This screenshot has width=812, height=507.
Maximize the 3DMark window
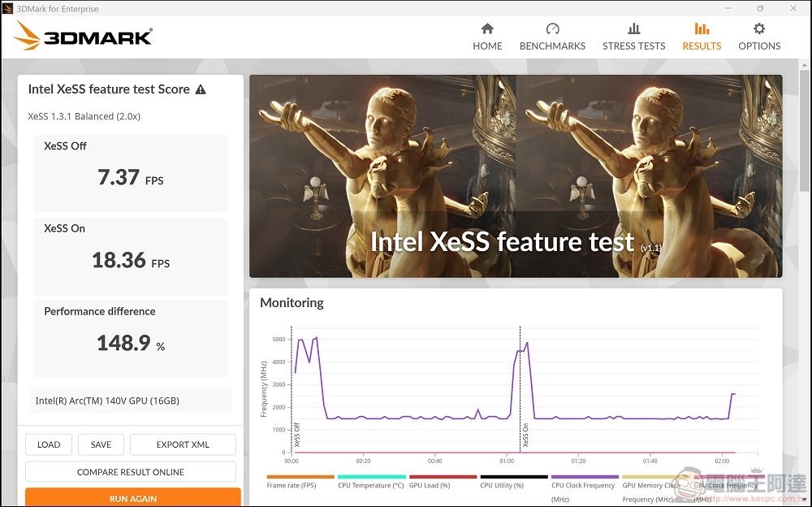pyautogui.click(x=760, y=8)
